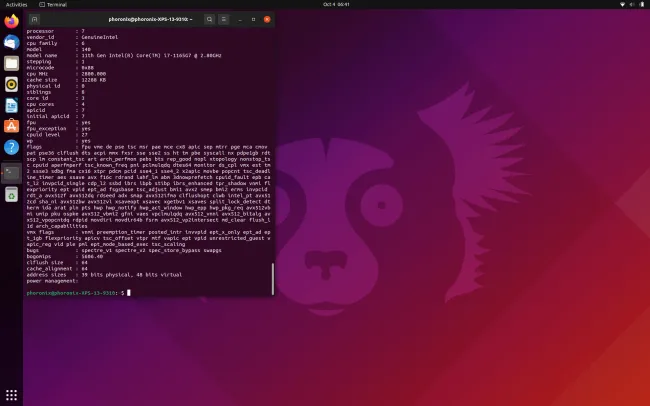Click the Activities button
The image size is (650, 406).
[17, 4]
